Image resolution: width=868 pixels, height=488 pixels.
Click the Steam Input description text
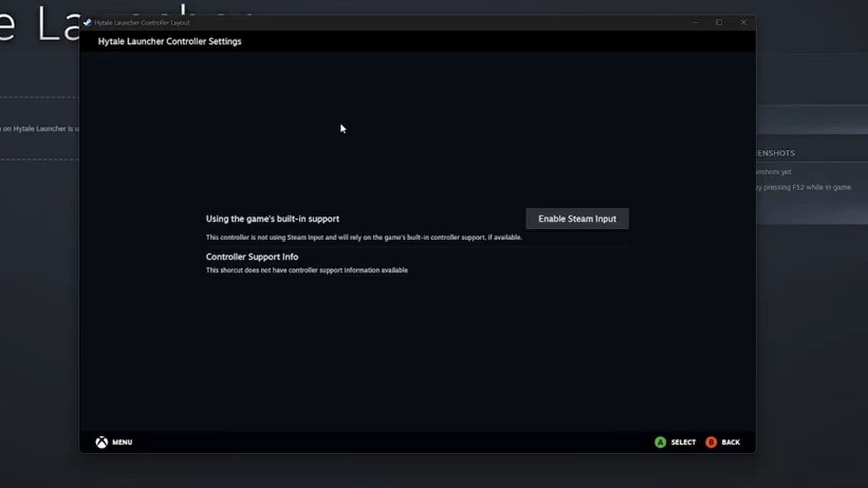click(x=363, y=237)
